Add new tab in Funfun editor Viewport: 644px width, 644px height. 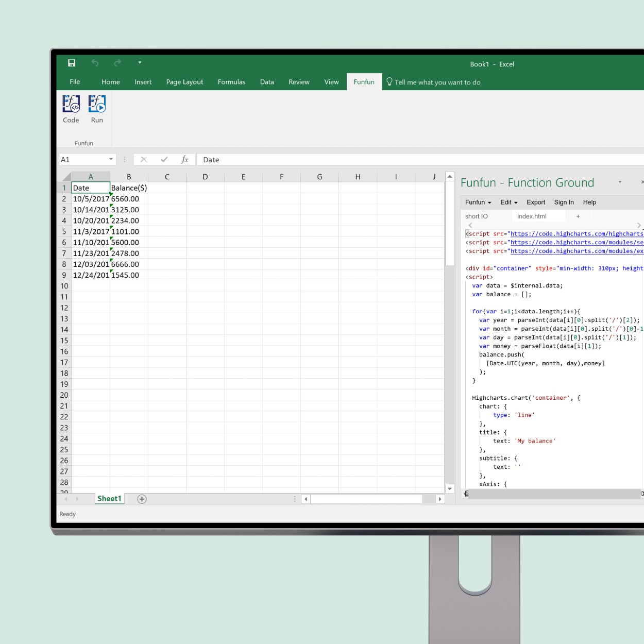tap(578, 216)
